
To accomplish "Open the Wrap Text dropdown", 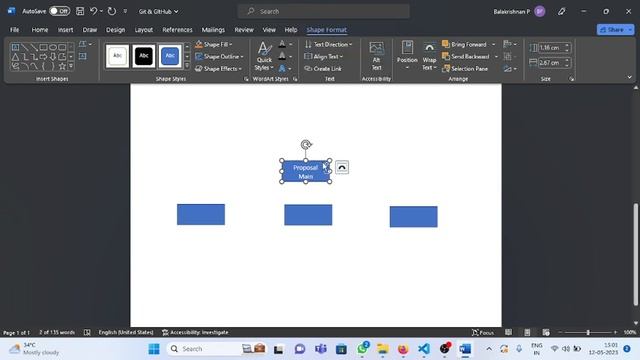I will [x=429, y=56].
